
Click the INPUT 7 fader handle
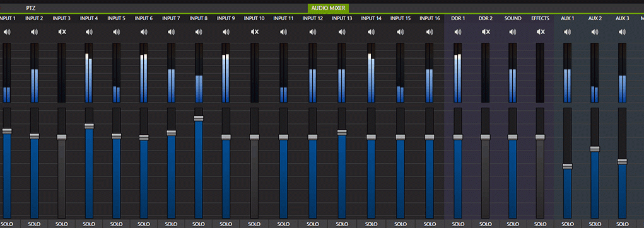[172, 133]
